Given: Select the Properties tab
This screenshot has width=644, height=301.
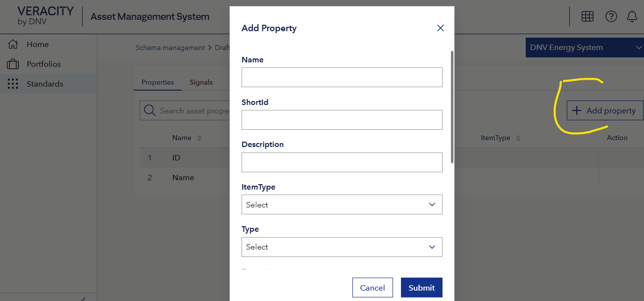Looking at the screenshot, I should 158,82.
